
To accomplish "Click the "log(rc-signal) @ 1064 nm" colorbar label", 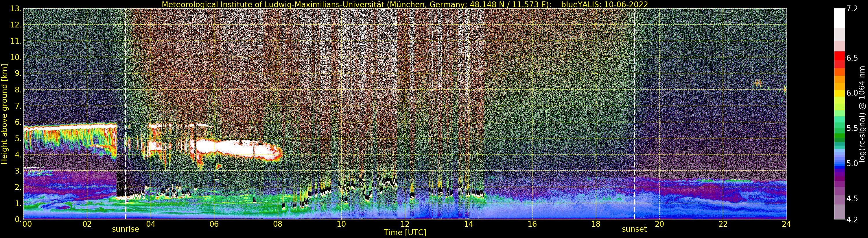I will [x=862, y=114].
